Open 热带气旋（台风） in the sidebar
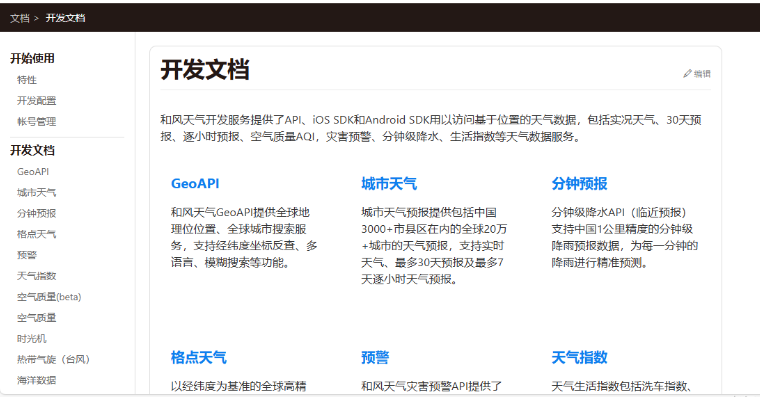Screen dimensions: 760x397 (53, 359)
